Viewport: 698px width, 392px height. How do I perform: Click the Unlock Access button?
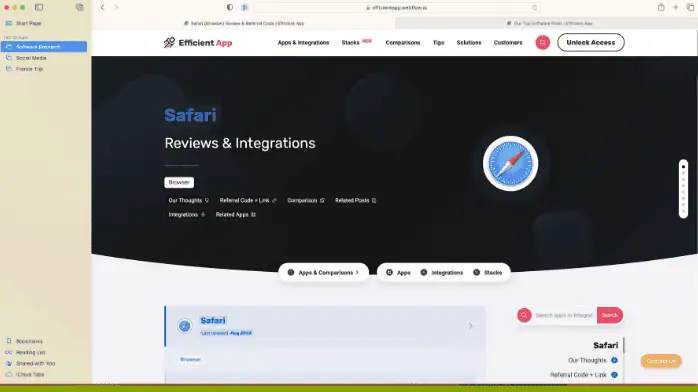(591, 42)
